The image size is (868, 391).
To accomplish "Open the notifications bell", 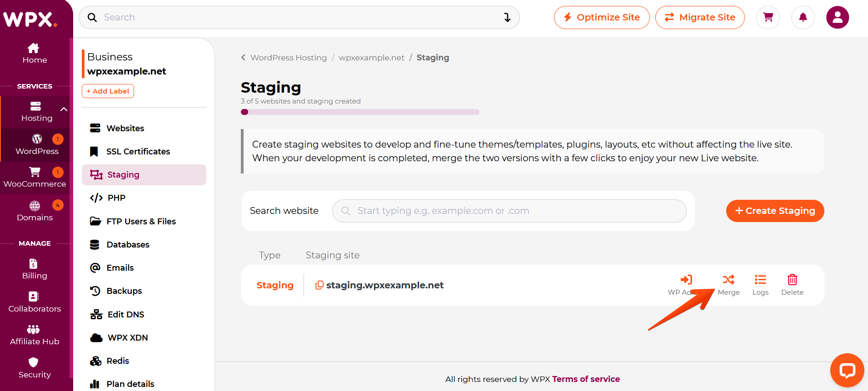I will click(803, 17).
